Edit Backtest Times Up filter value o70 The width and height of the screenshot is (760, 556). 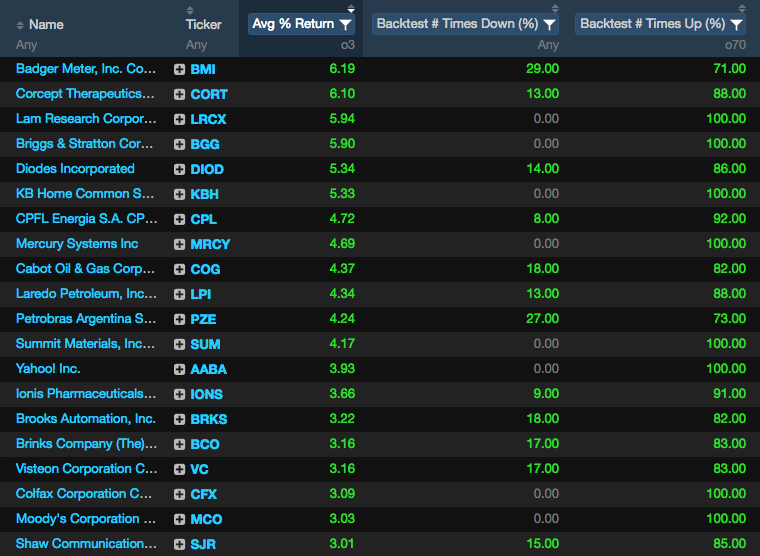(x=735, y=45)
